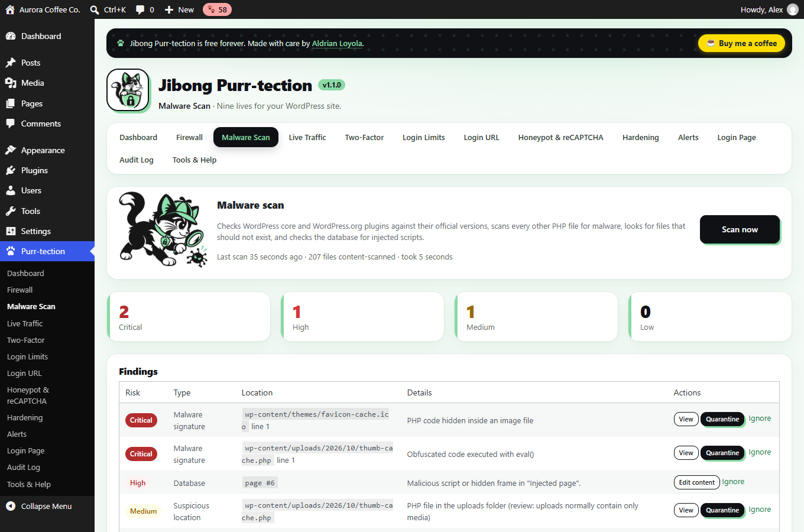Go to the Hardening tab
804x532 pixels.
pyautogui.click(x=640, y=137)
